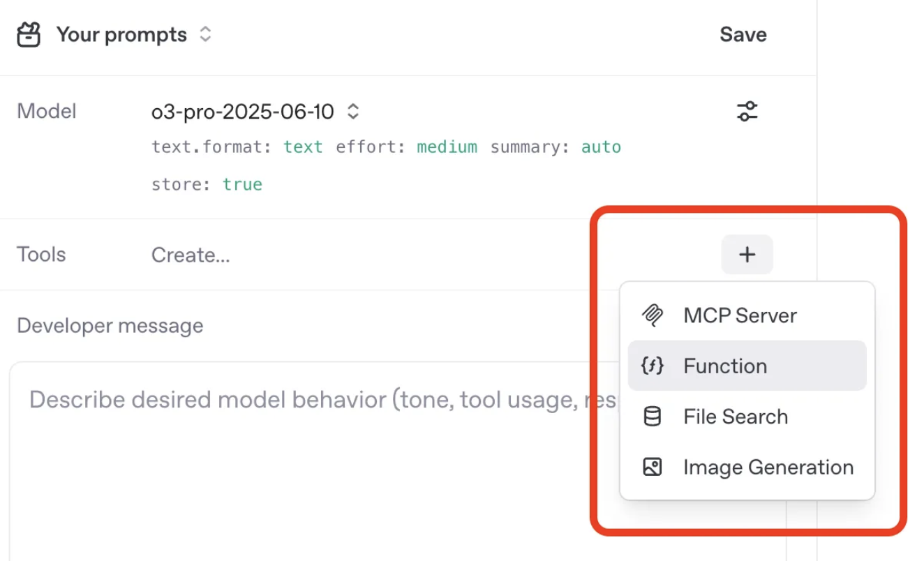Choose the MCP Server menu label

point(740,315)
